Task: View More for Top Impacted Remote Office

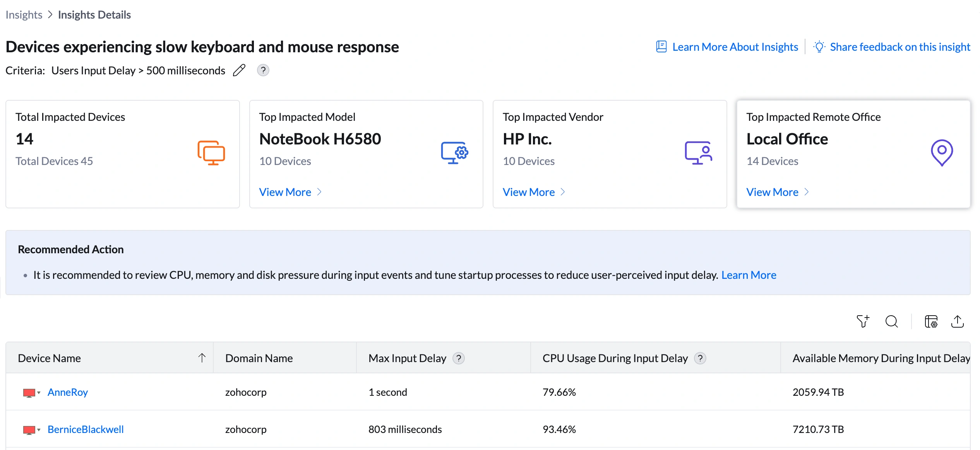Action: pos(778,192)
